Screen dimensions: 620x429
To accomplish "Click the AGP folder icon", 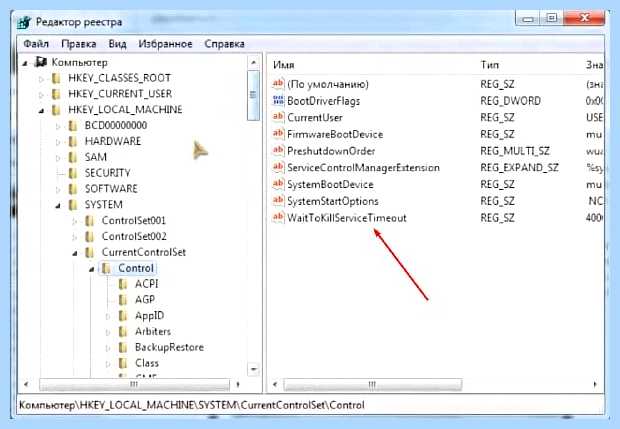I will tap(123, 300).
